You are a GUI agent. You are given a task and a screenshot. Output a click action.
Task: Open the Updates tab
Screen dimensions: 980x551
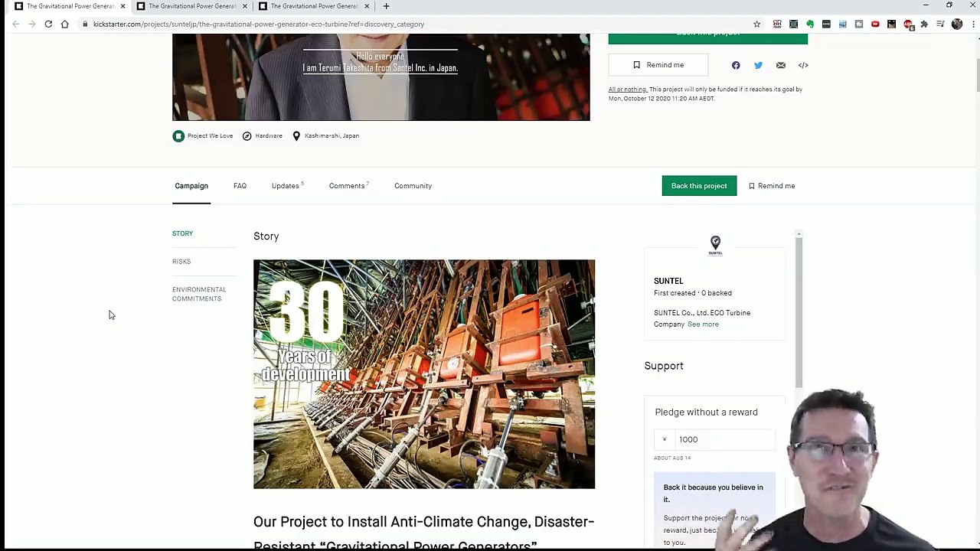(287, 186)
